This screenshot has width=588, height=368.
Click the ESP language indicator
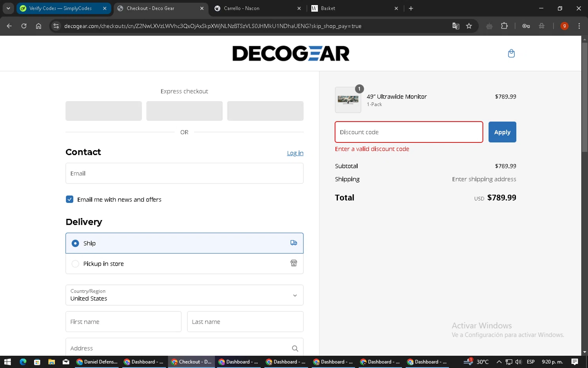530,362
